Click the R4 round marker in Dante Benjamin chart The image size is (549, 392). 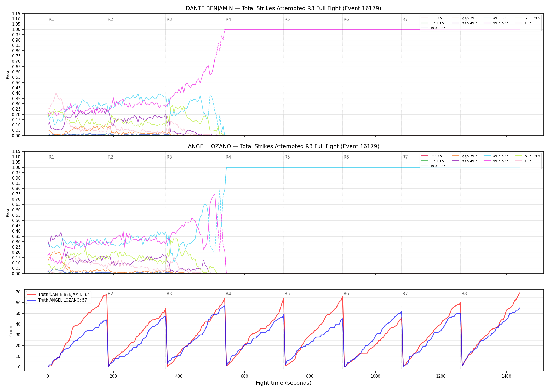click(228, 19)
